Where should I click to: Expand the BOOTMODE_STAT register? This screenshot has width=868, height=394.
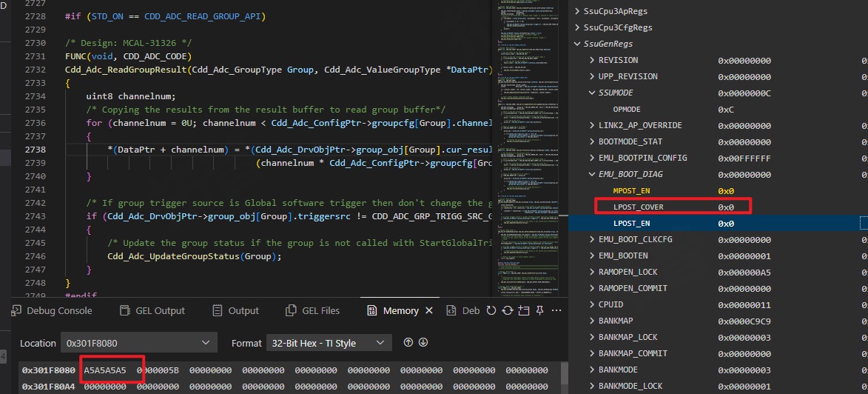point(592,142)
